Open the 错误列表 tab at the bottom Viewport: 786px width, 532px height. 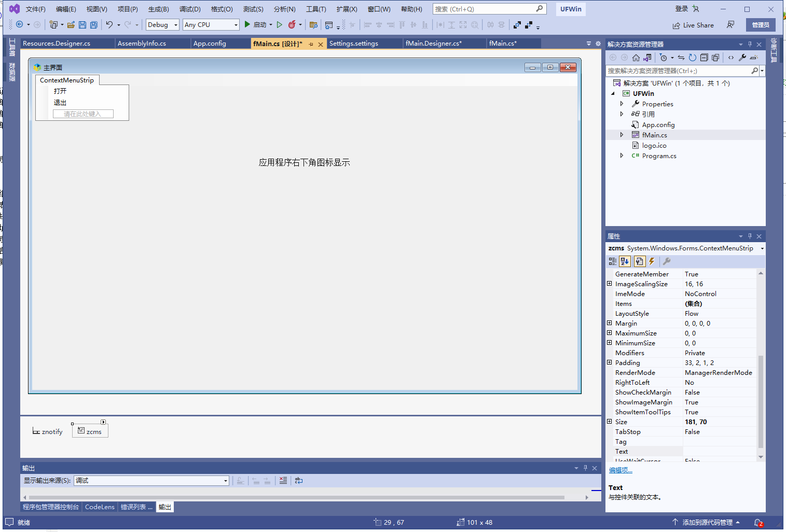136,507
